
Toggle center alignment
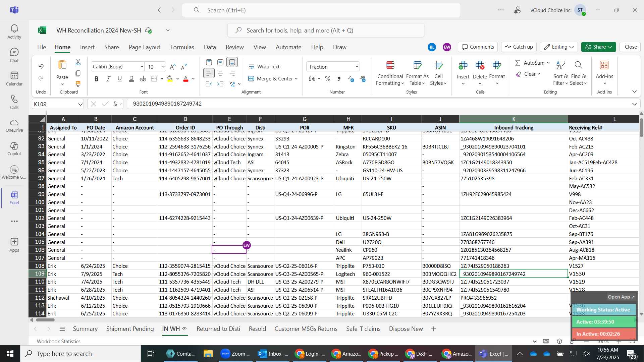(x=220, y=73)
